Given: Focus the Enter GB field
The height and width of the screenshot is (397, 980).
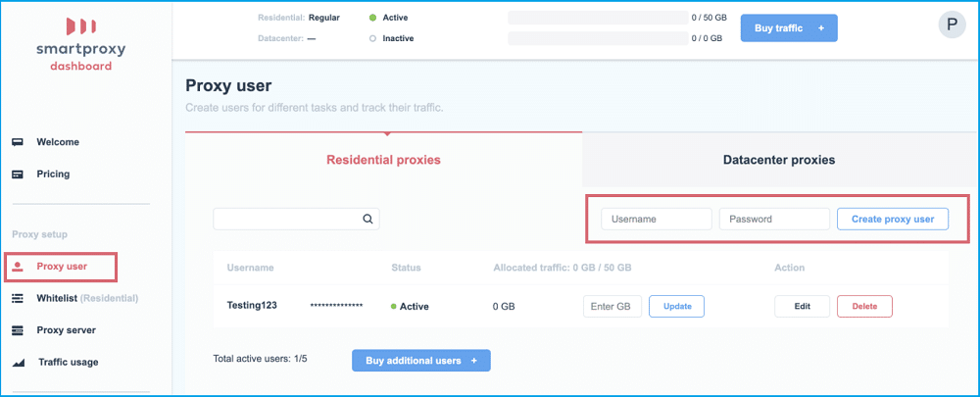Looking at the screenshot, I should (x=612, y=307).
